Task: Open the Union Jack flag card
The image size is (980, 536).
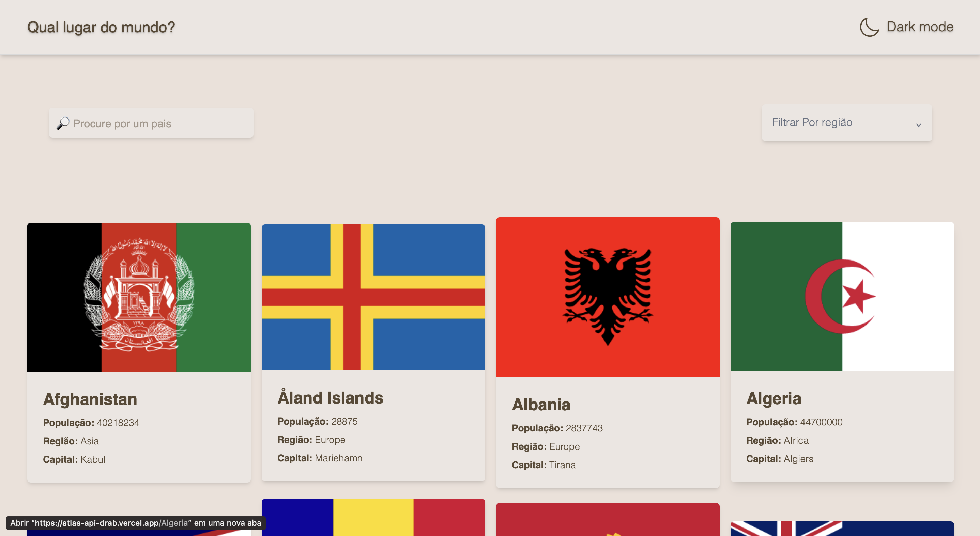Action: coord(842,529)
